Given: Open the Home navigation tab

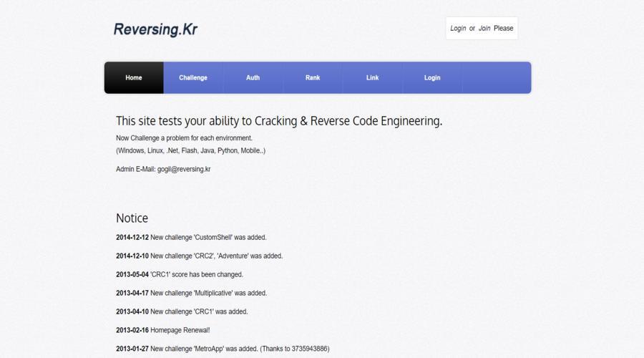Looking at the screenshot, I should click(134, 77).
